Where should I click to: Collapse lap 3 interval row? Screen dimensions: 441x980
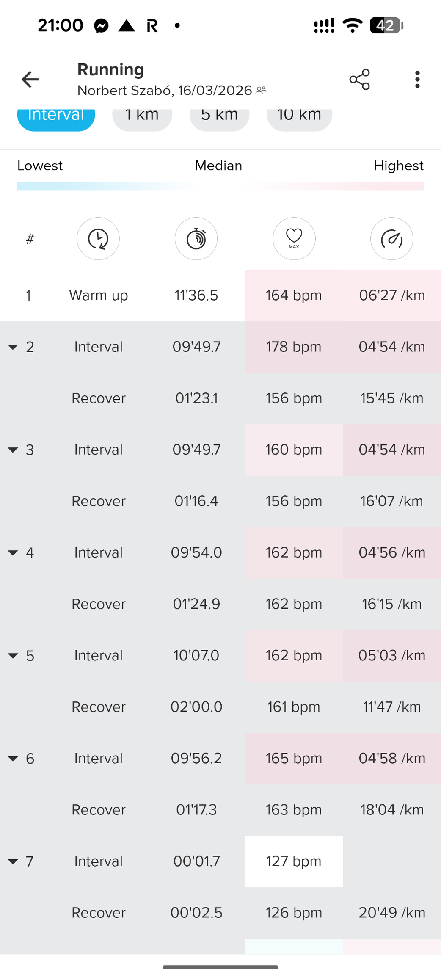[13, 450]
